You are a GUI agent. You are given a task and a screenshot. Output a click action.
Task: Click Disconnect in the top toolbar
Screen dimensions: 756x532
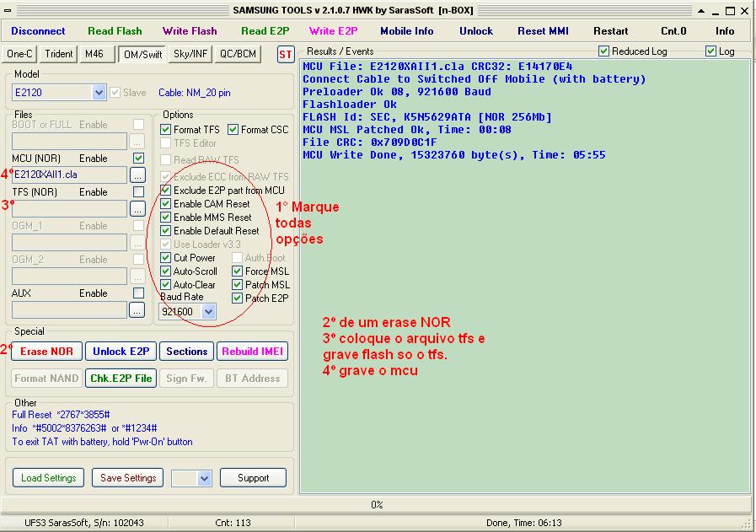[38, 31]
